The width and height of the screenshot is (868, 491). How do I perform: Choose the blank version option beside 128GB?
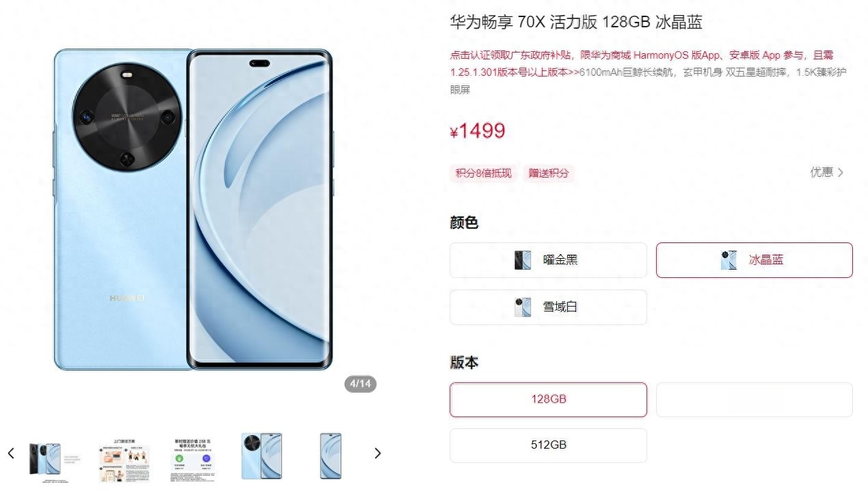755,399
